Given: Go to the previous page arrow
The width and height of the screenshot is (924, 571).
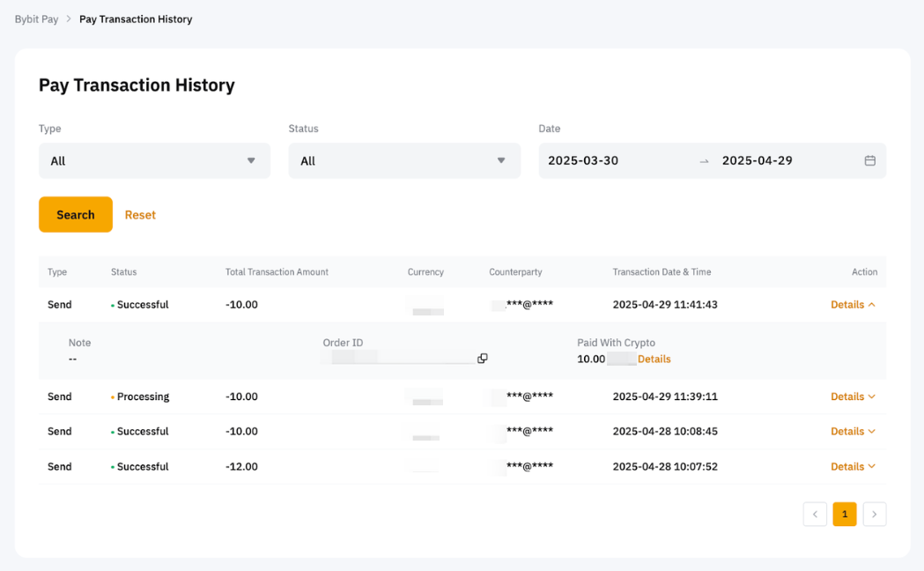Looking at the screenshot, I should 815,514.
